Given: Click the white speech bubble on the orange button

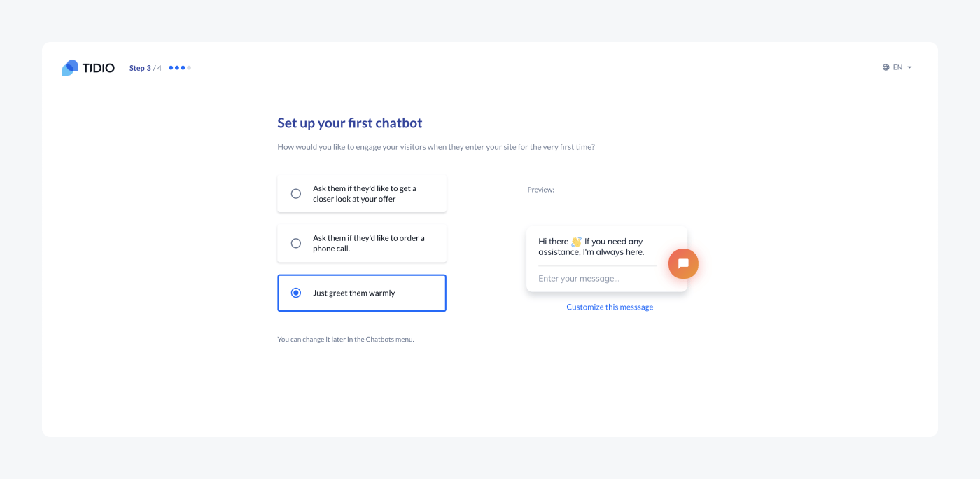Looking at the screenshot, I should [x=683, y=263].
